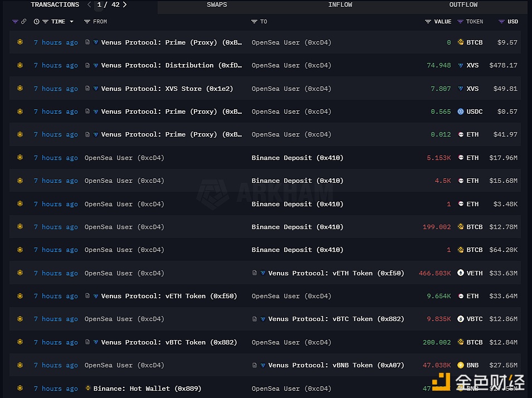Select BNB token icon on $27.55M row

(x=460, y=365)
